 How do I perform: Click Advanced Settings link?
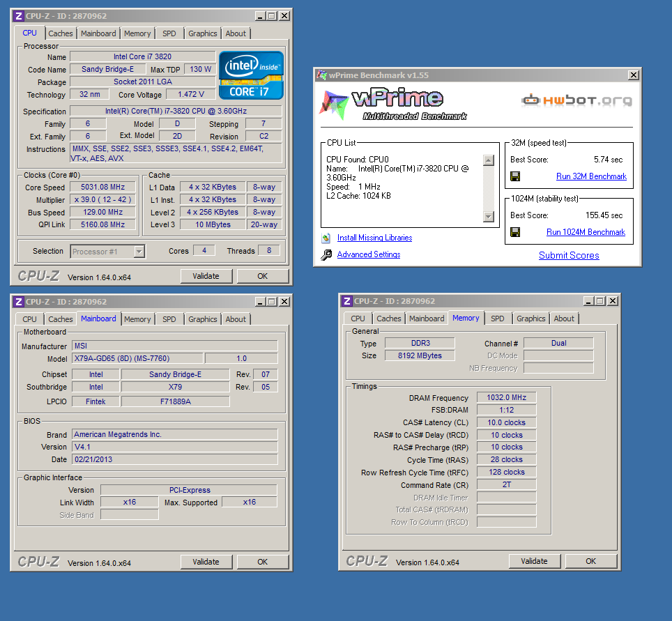pyautogui.click(x=369, y=254)
